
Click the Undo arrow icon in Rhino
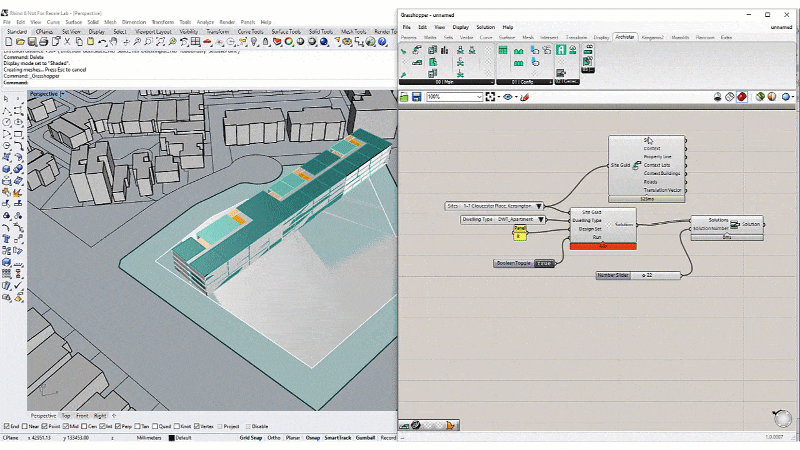[103, 41]
